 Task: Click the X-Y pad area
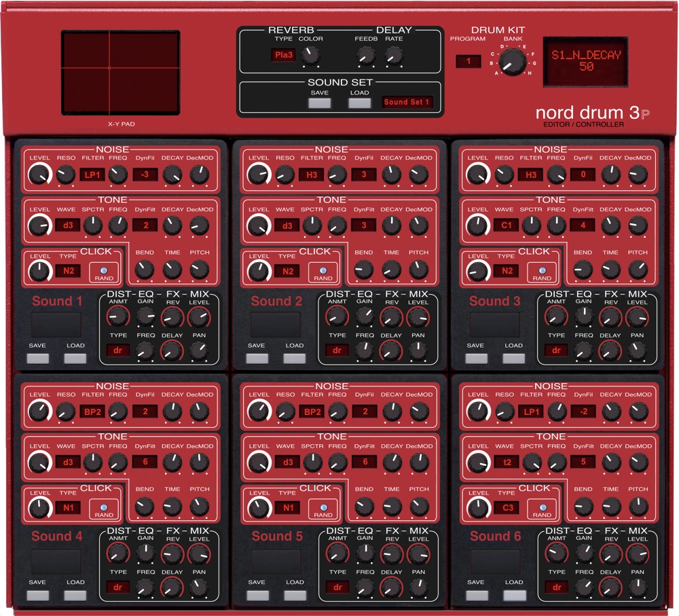tap(121, 73)
